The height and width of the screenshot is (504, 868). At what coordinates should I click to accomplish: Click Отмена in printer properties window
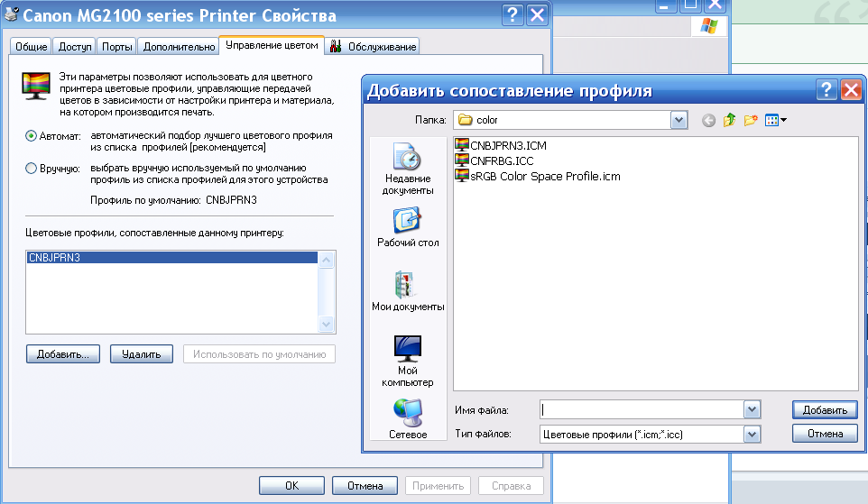click(x=365, y=486)
